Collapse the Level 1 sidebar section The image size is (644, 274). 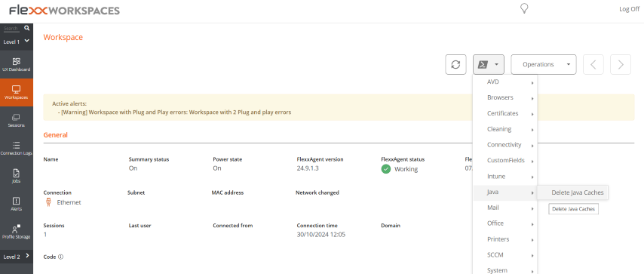tap(17, 42)
